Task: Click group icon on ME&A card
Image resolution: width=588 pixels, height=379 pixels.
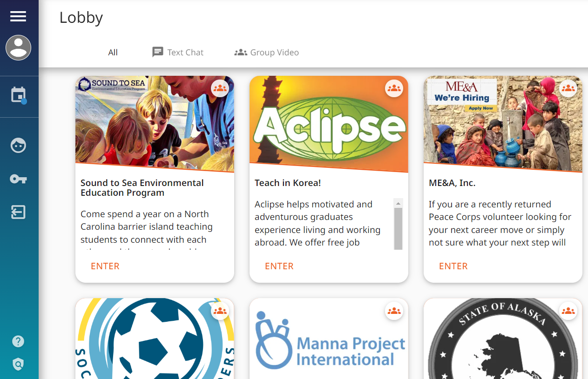Action: (x=568, y=88)
